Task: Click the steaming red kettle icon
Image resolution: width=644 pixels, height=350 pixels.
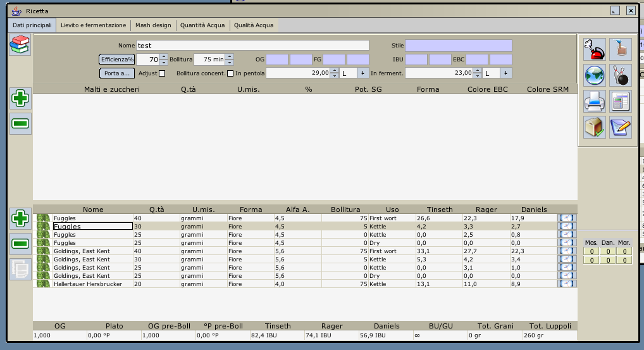Action: tap(594, 50)
